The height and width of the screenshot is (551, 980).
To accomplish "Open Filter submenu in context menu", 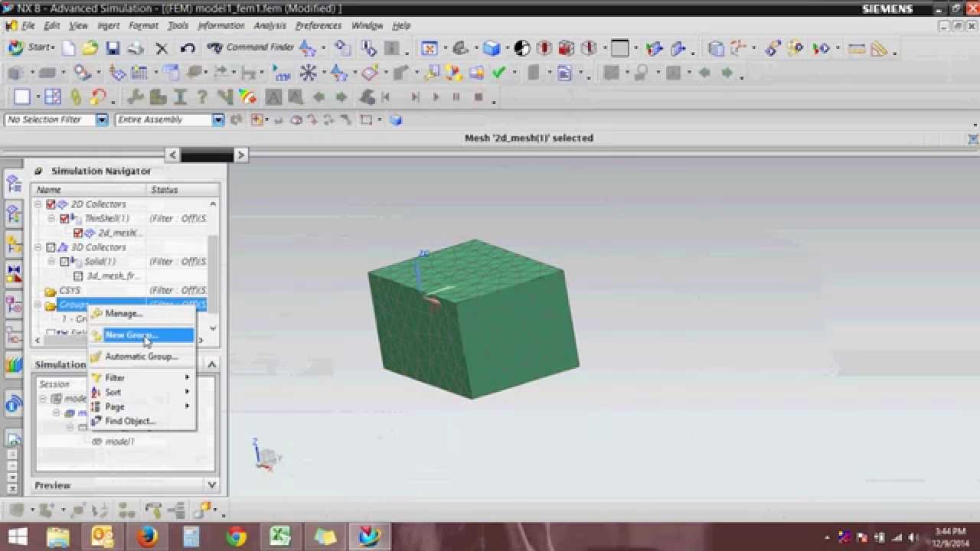I will (x=142, y=377).
